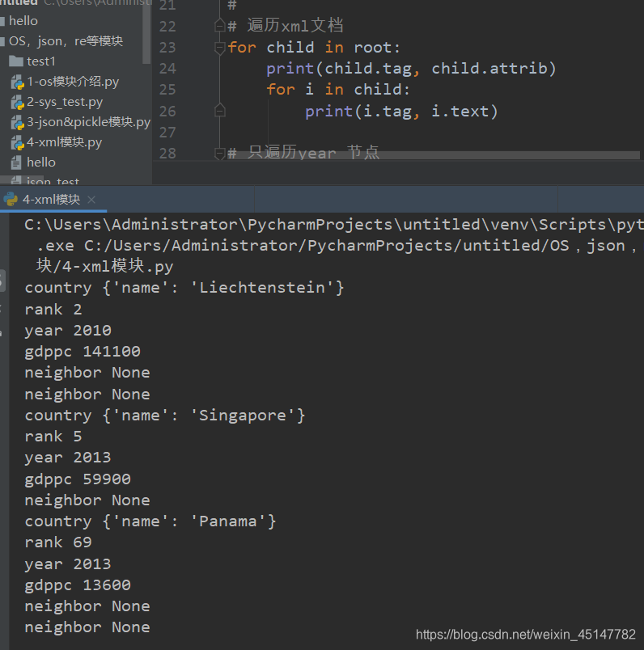Screen dimensions: 644x650
Task: Click Python file icon beside 1-os模块介绍.py
Action: point(17,82)
